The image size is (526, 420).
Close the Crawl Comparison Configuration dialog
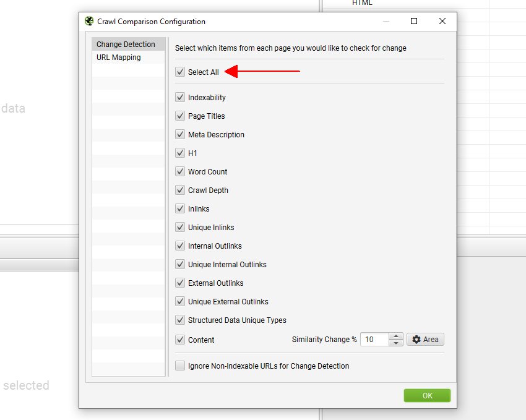coord(442,21)
